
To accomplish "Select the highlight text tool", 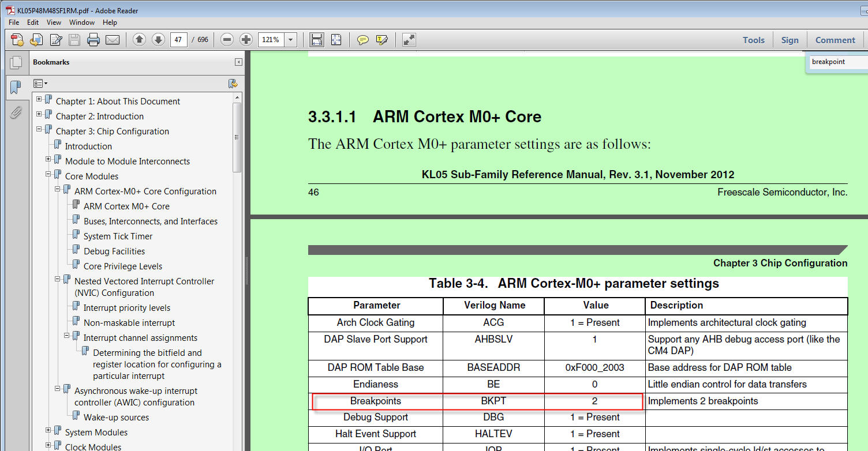I will pyautogui.click(x=381, y=40).
